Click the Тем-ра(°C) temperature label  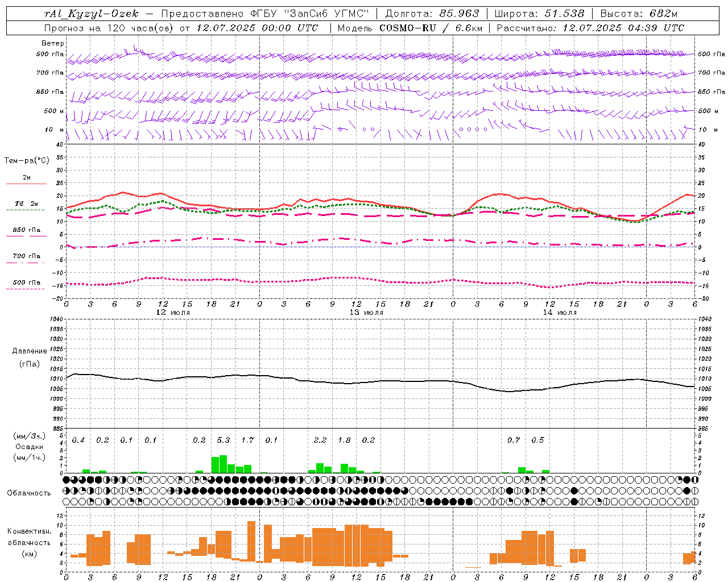27,161
